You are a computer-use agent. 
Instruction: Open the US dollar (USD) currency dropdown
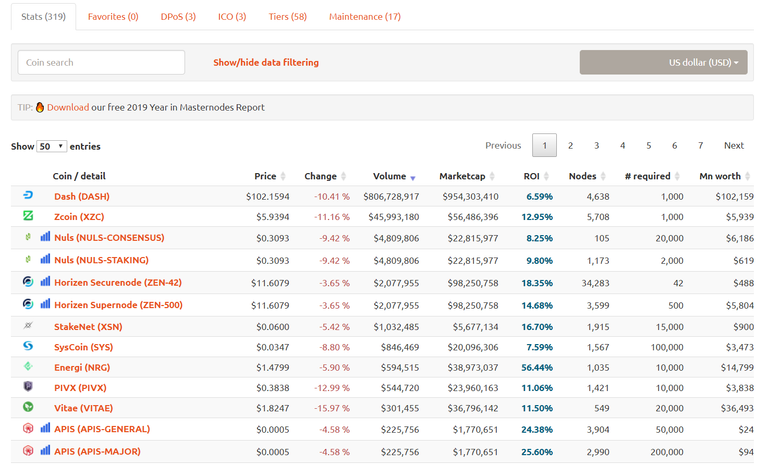point(664,62)
